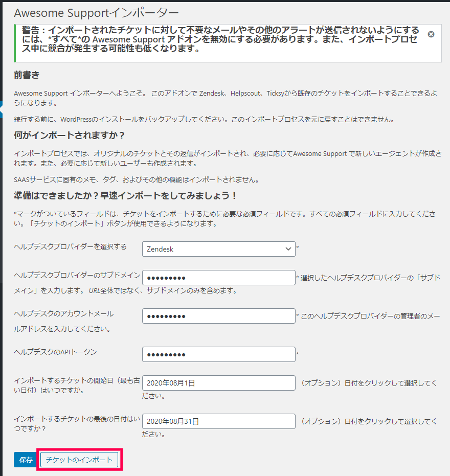The height and width of the screenshot is (476, 450).
Task: Click the warning text starting with 警告
Action: coord(220,39)
